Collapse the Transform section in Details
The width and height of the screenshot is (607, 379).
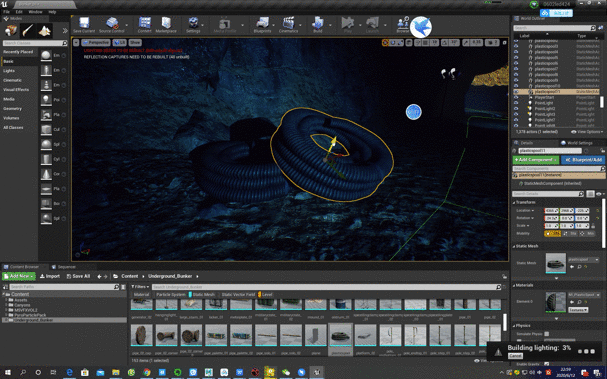[514, 202]
